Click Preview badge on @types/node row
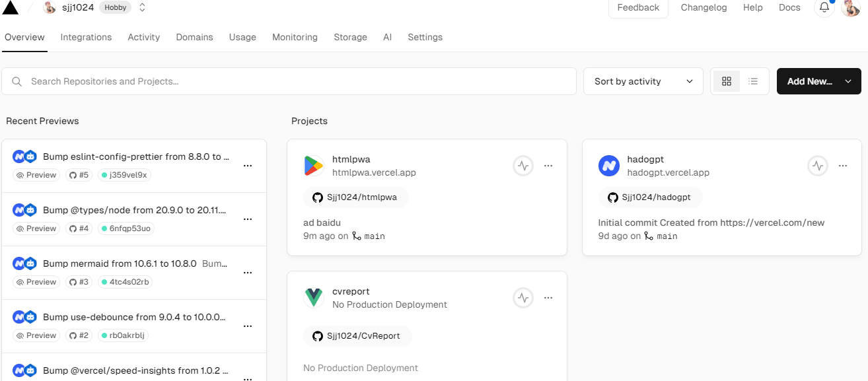868x381 pixels. [36, 228]
